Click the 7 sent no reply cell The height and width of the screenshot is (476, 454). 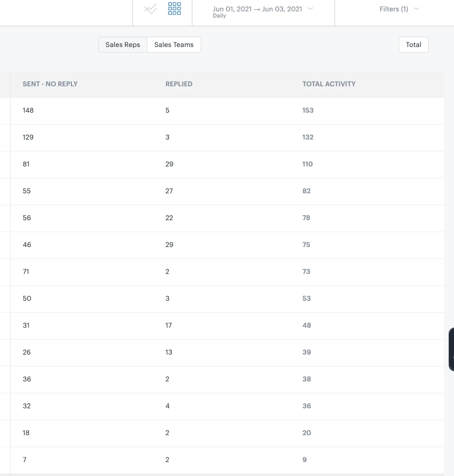[24, 459]
